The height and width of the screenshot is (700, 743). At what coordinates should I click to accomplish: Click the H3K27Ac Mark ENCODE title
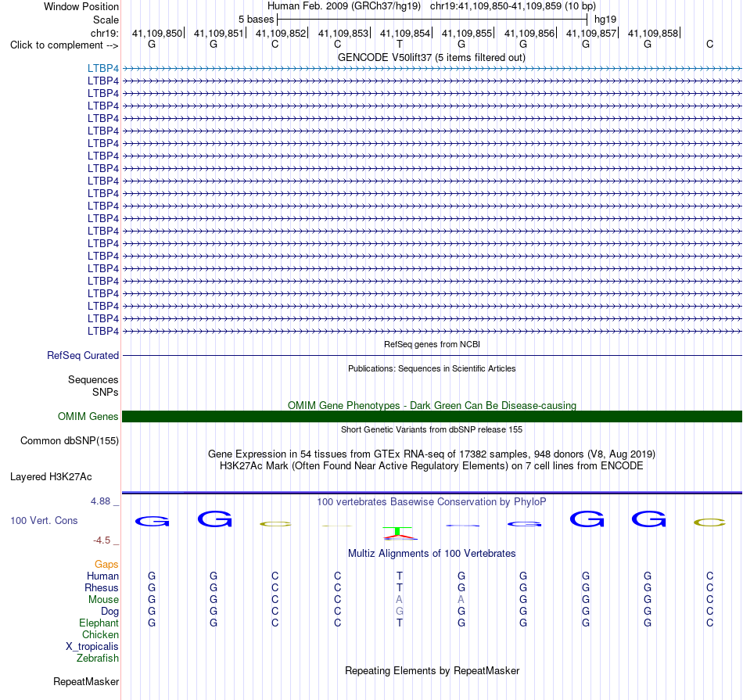(x=432, y=466)
